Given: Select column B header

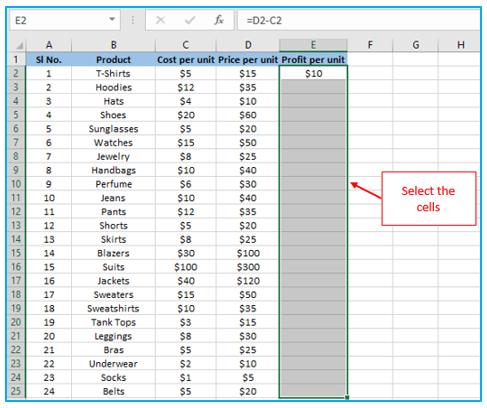Looking at the screenshot, I should pyautogui.click(x=113, y=45).
